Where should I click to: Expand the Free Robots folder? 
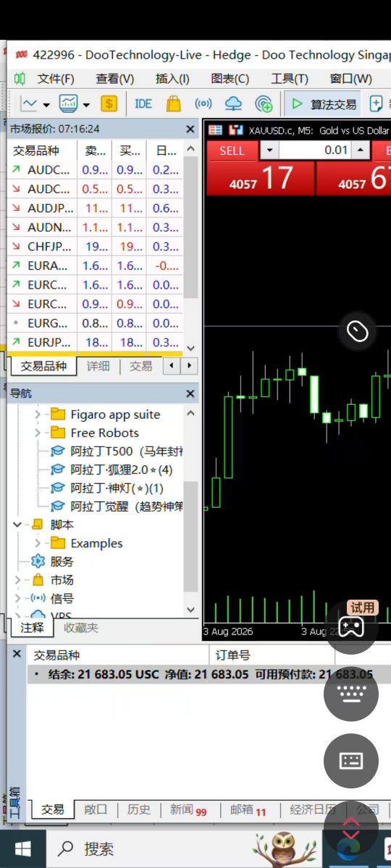coord(38,433)
